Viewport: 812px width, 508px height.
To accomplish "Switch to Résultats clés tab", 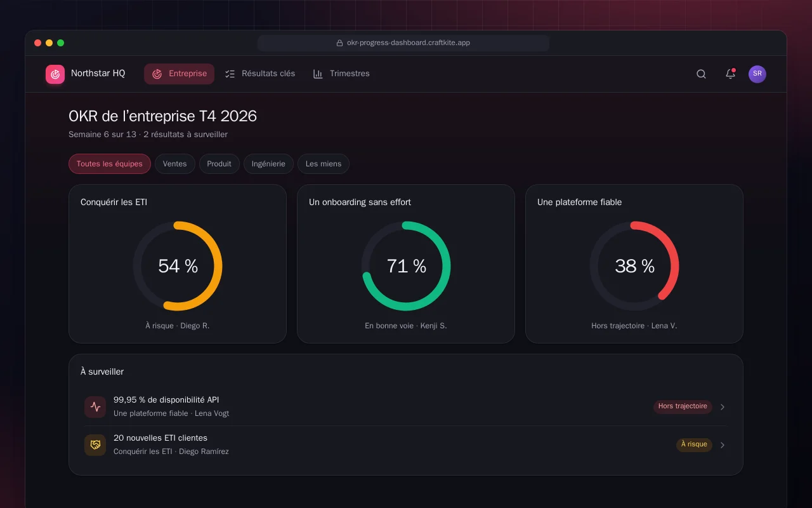I will coord(260,74).
